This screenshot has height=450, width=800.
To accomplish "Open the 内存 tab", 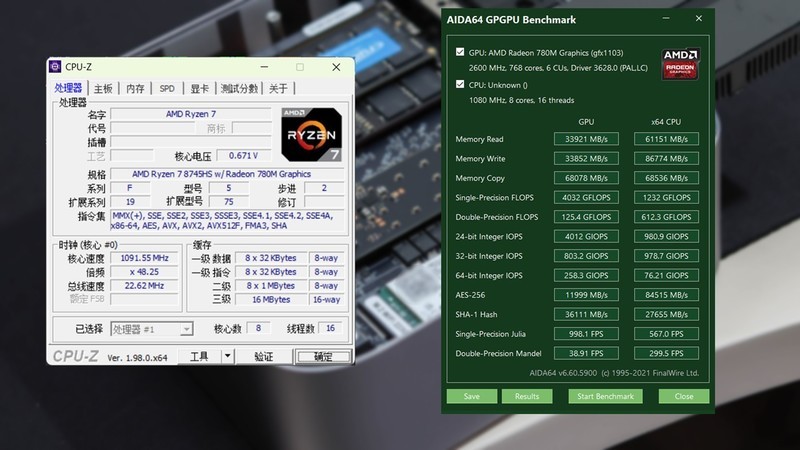I will (x=135, y=89).
